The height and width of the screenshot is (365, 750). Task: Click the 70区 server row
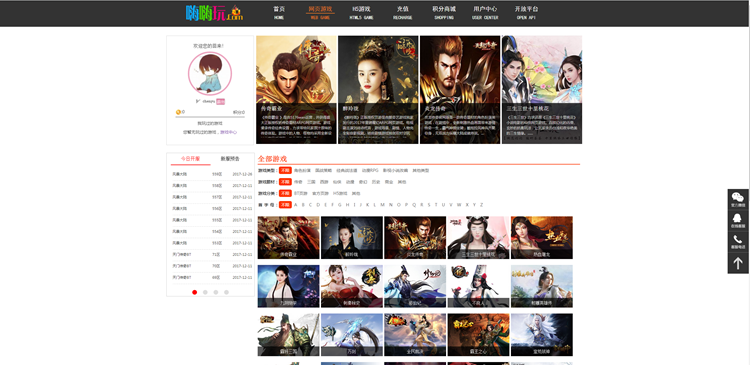[211, 266]
